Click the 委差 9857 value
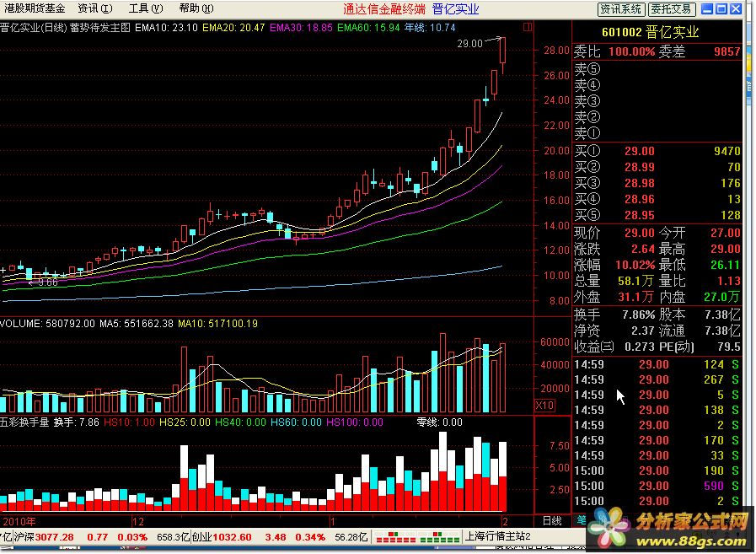Viewport: 756px width, 554px height. [727, 51]
